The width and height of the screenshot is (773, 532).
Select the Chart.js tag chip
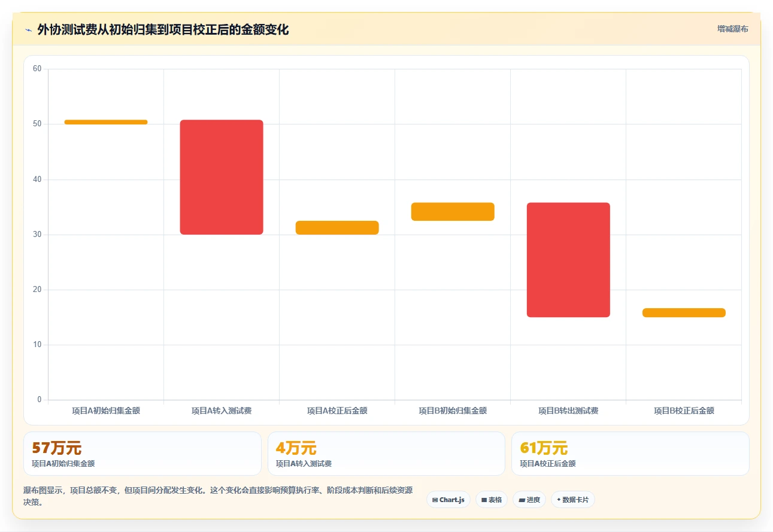pyautogui.click(x=448, y=500)
